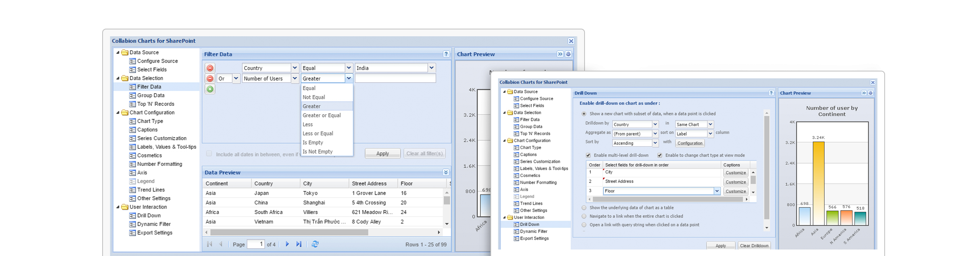
Task: Collapse the Data Source folder in back window
Action: pyautogui.click(x=118, y=53)
